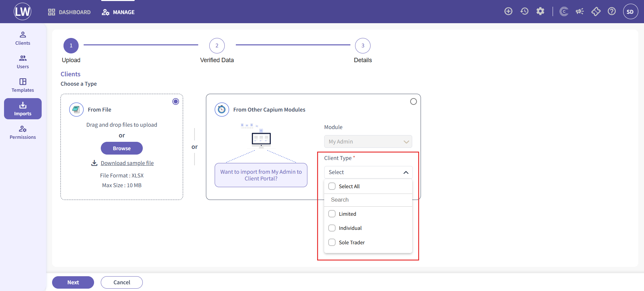This screenshot has height=291, width=644.
Task: Open the help question mark icon
Action: coord(612,11)
